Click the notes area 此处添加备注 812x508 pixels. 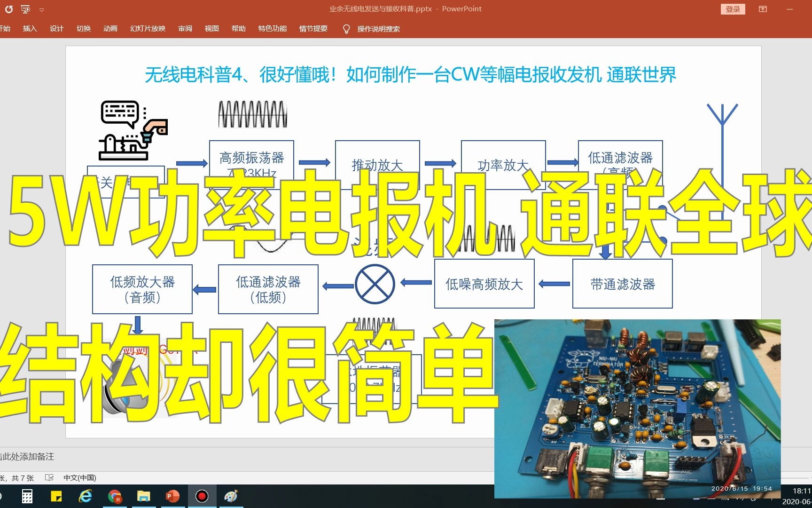click(27, 457)
